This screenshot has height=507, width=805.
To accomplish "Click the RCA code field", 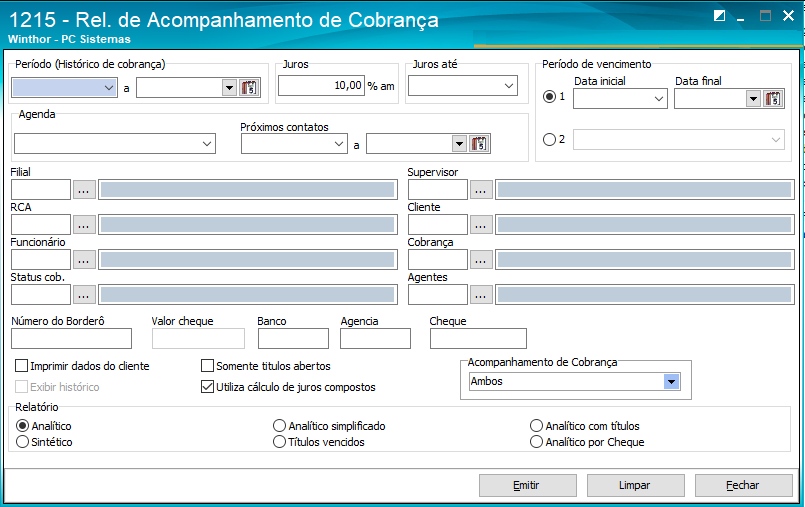I will 41,224.
